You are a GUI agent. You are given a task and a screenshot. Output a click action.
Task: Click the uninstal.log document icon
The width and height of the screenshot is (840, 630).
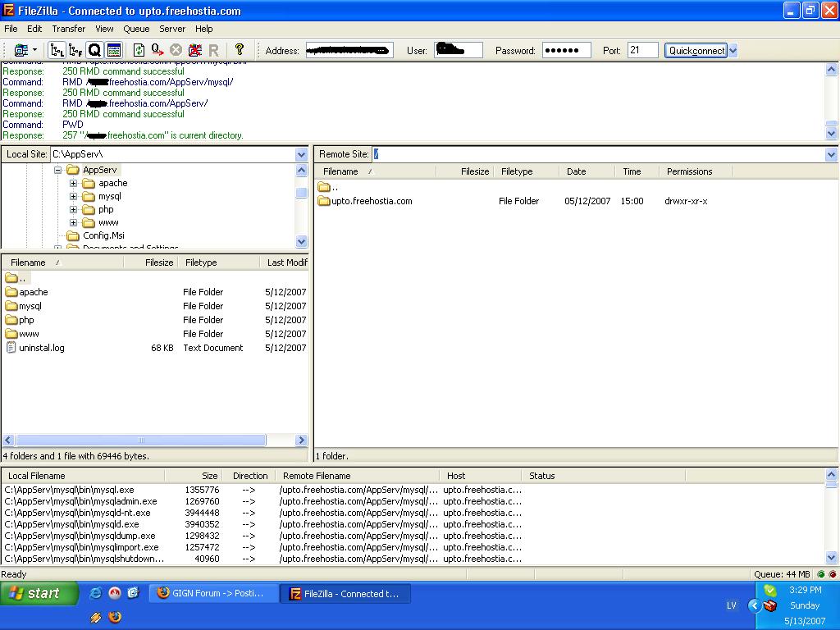[11, 348]
